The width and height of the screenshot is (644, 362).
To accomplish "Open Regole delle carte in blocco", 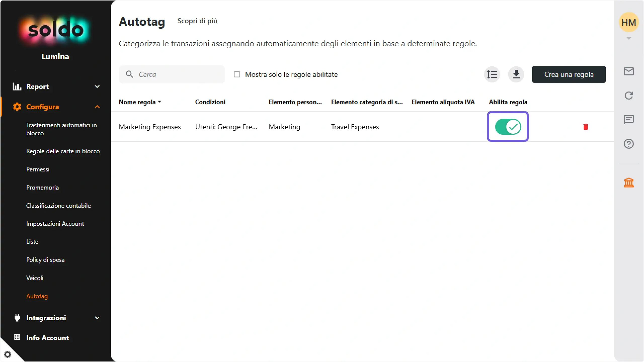I will point(63,151).
